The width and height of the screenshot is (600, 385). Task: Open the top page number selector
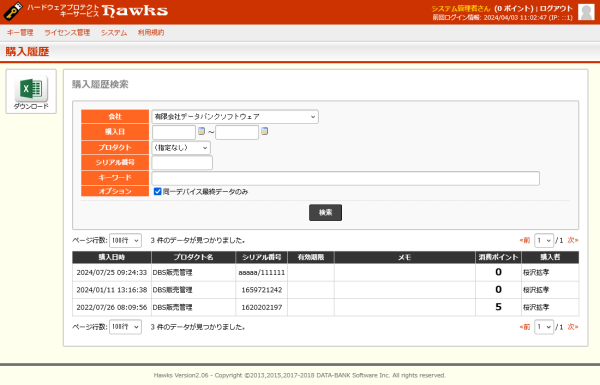[544, 240]
